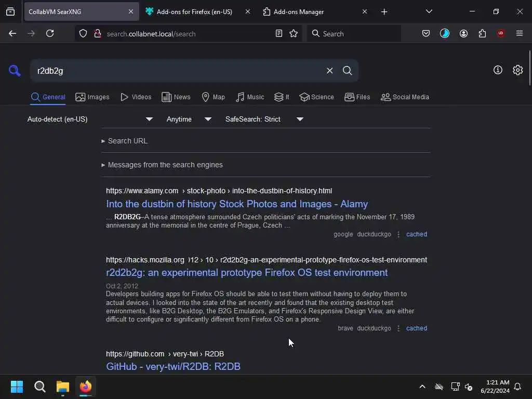
Task: Open the Firefox hamburger application menu
Action: (x=520, y=33)
